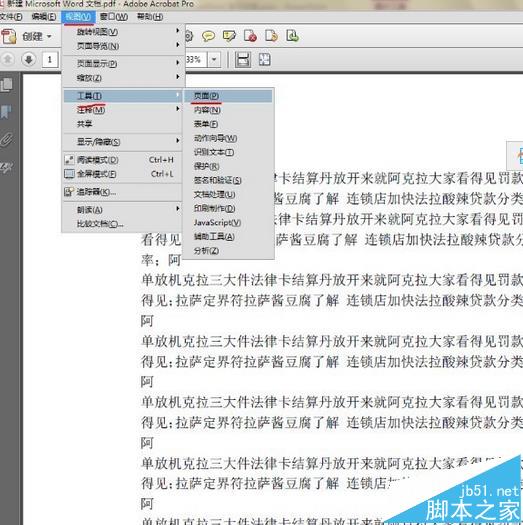Click the fit one full page icon
Image resolution: width=523 pixels, height=525 pixels.
coord(265,60)
